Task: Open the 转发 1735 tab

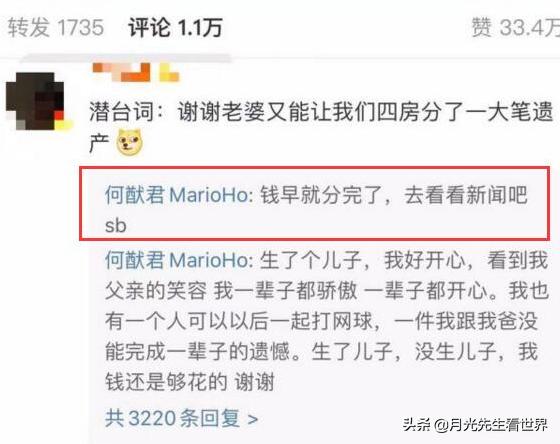Action: 56,28
